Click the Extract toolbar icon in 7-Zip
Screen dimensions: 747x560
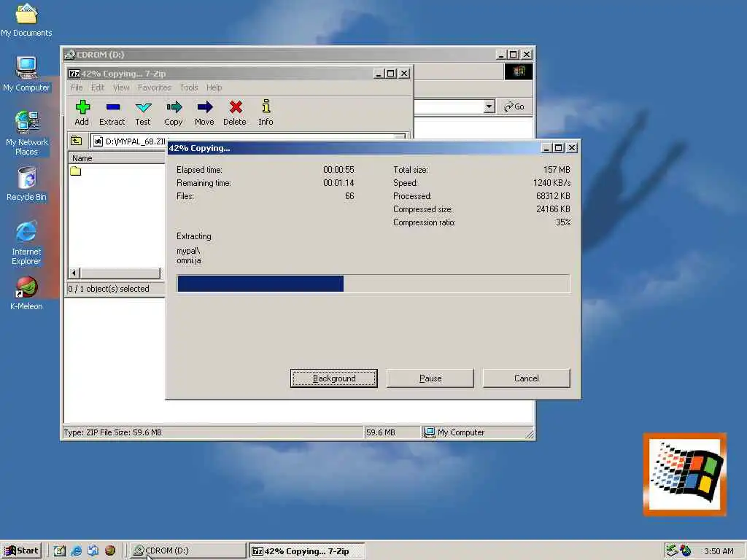[112, 113]
